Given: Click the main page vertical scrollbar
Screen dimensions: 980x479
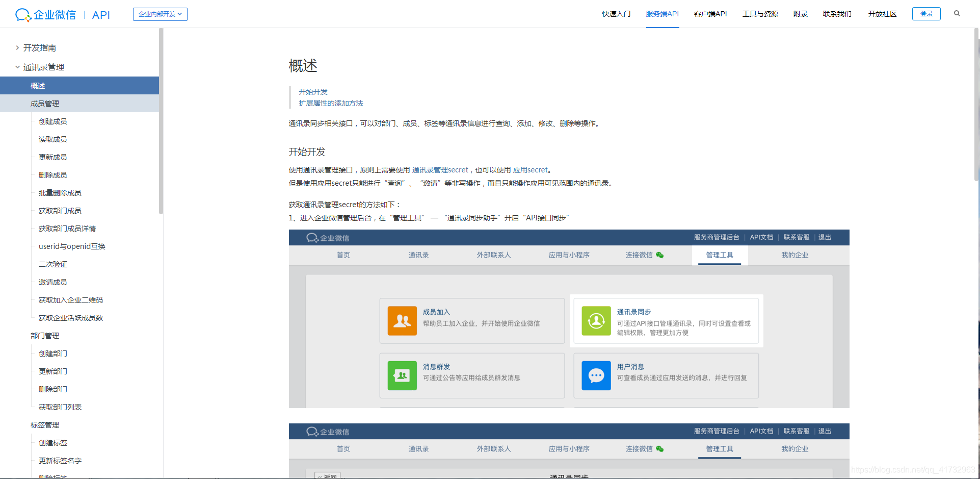Looking at the screenshot, I should tap(977, 105).
